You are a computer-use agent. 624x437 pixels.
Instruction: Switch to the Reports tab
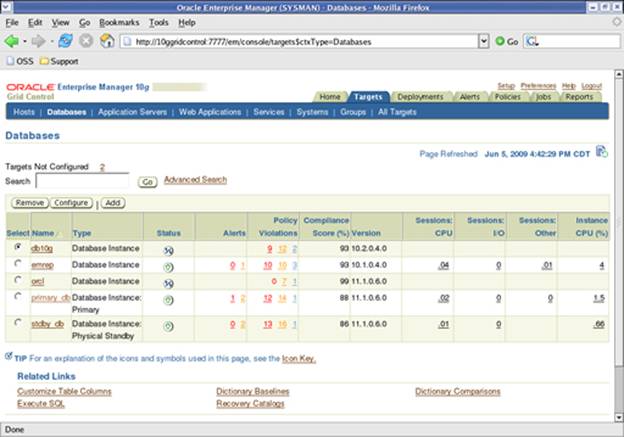point(579,97)
